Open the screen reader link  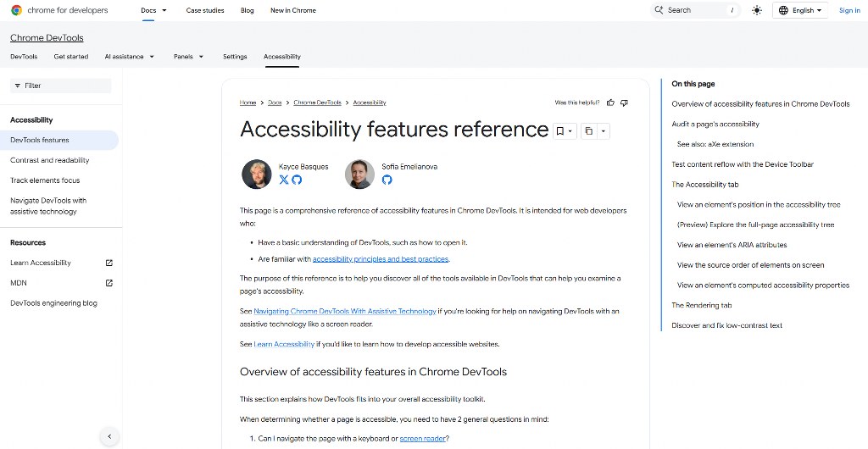coord(422,439)
